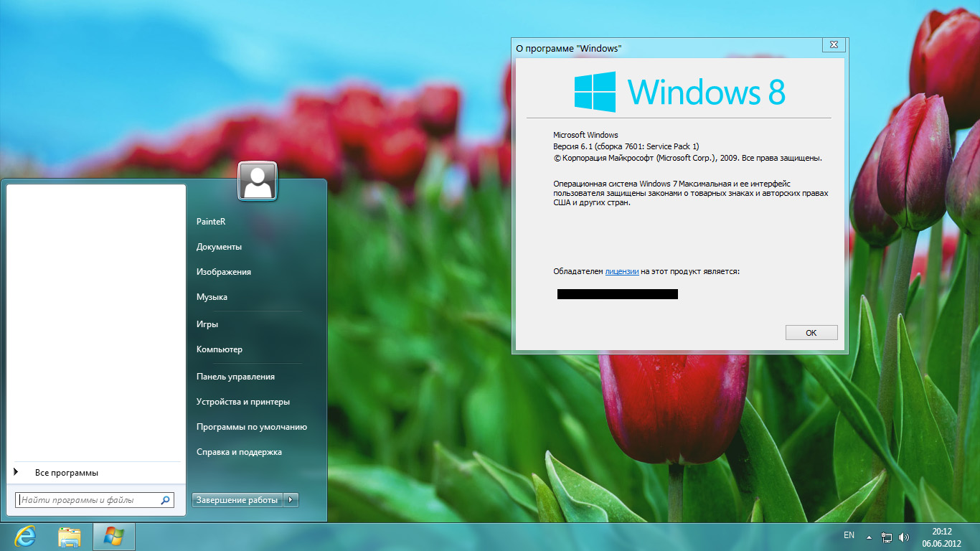
Task: Click the Windows 8 logo image
Action: pos(679,92)
